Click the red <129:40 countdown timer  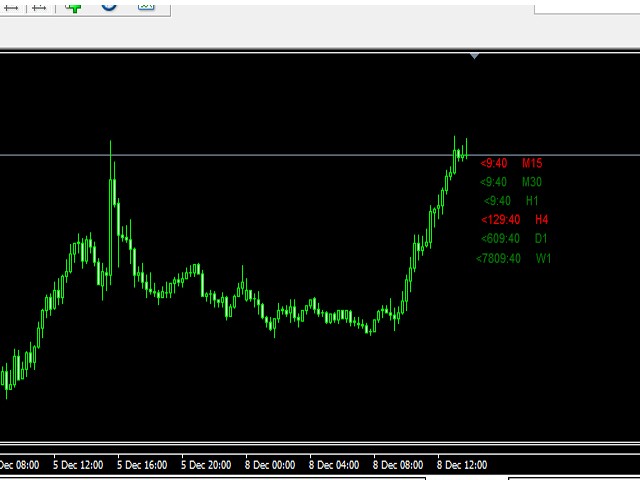pos(500,220)
